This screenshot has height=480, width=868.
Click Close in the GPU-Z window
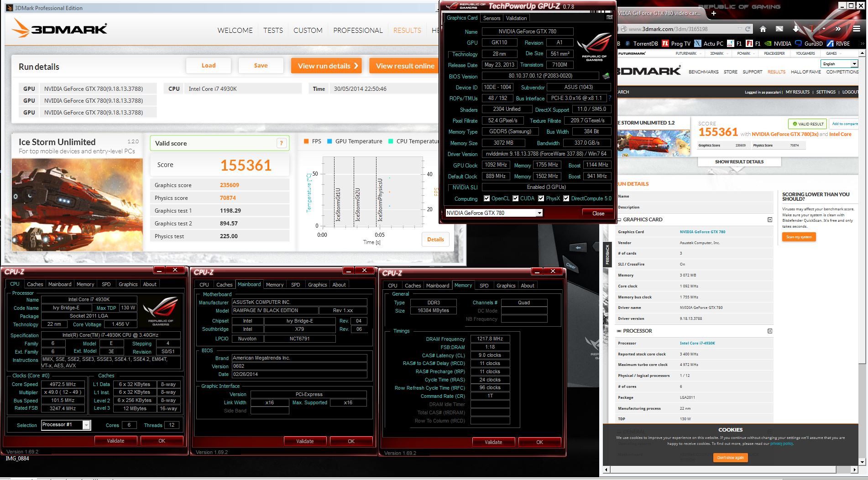tap(598, 213)
